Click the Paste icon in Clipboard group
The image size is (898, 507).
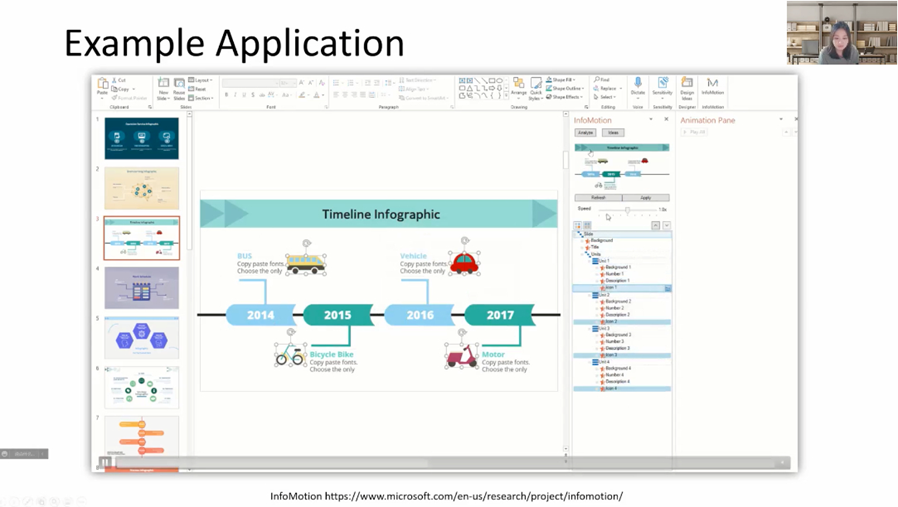coord(102,88)
